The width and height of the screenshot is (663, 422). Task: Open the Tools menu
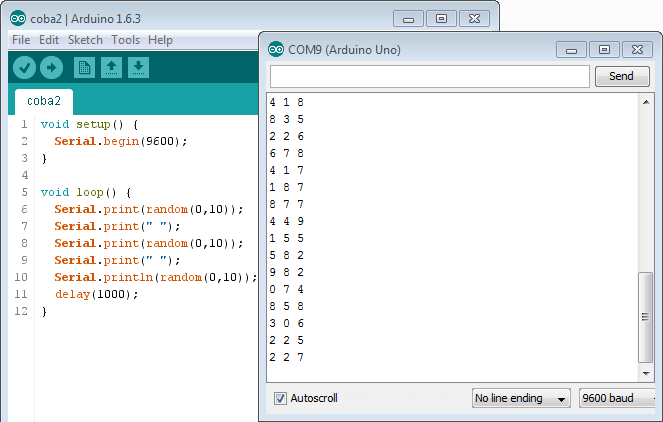pos(126,40)
